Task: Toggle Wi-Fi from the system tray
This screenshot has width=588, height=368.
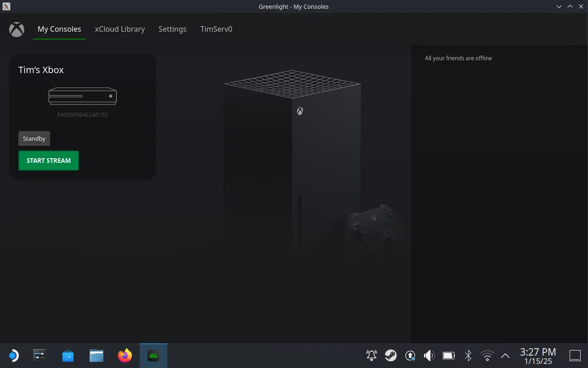Action: pos(487,355)
